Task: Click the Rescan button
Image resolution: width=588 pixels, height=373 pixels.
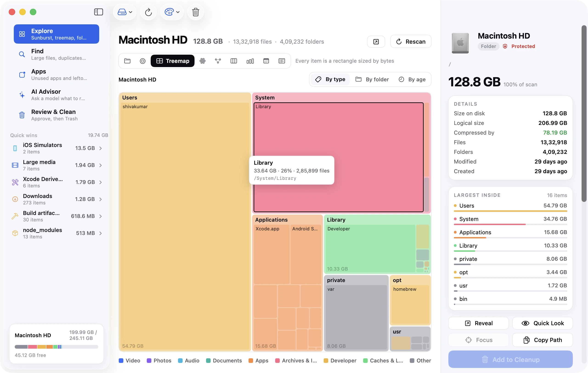Action: pyautogui.click(x=411, y=42)
